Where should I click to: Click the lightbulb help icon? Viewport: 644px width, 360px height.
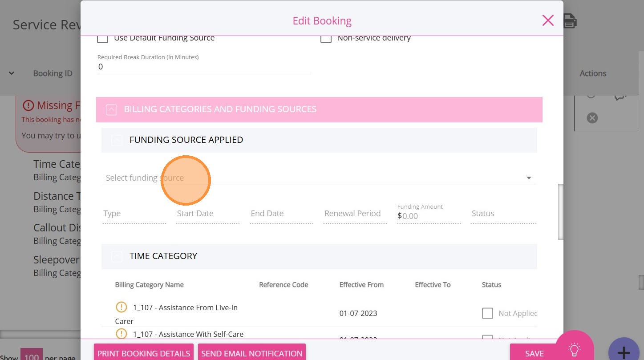574,349
